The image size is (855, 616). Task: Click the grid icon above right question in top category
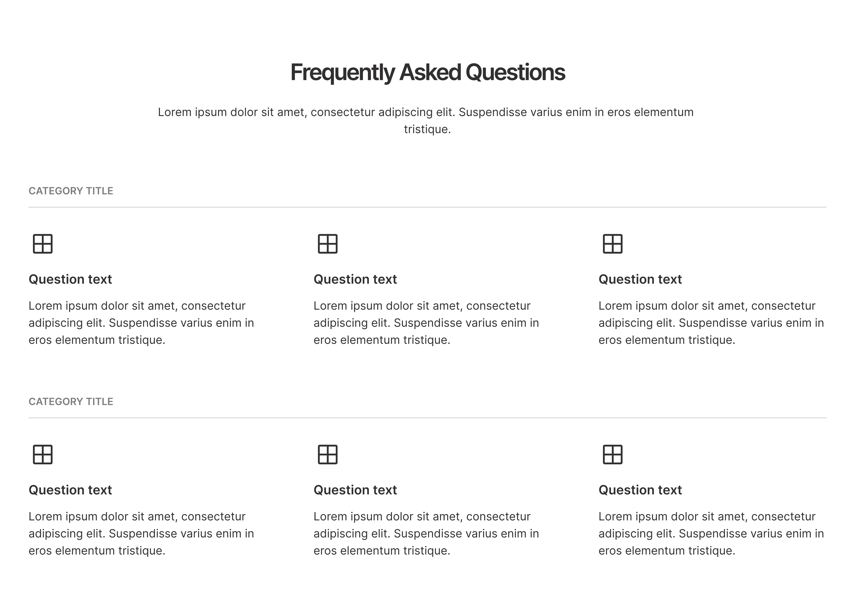(613, 244)
